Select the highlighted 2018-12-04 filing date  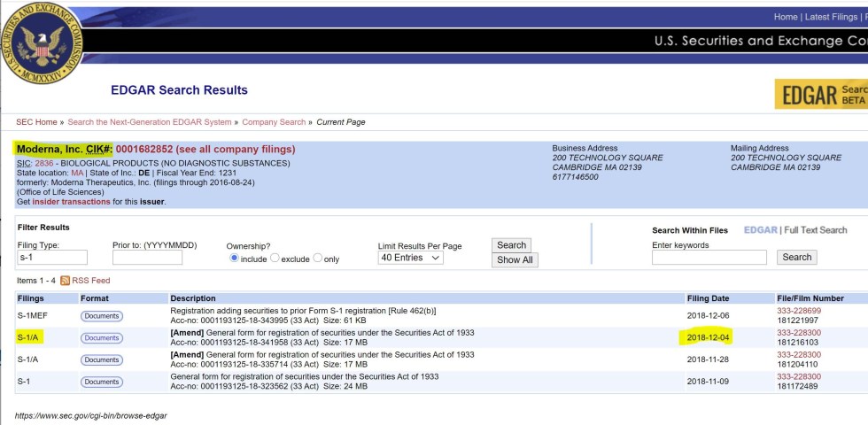tap(708, 337)
